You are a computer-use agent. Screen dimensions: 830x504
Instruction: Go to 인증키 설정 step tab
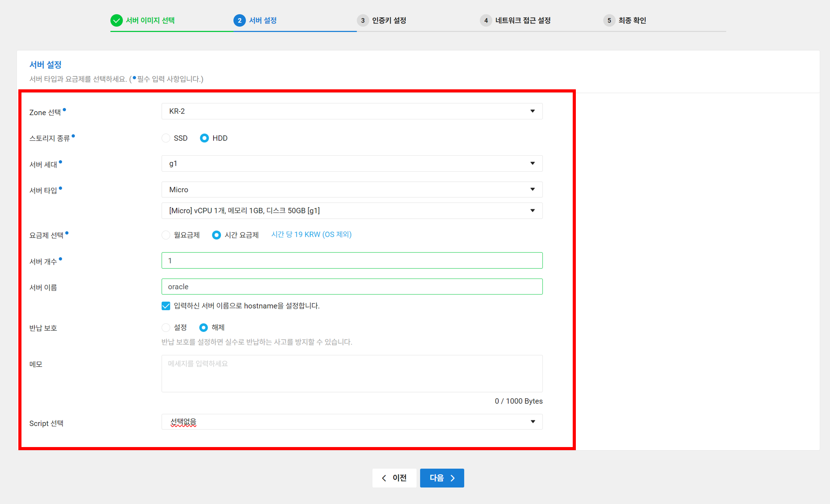(389, 20)
